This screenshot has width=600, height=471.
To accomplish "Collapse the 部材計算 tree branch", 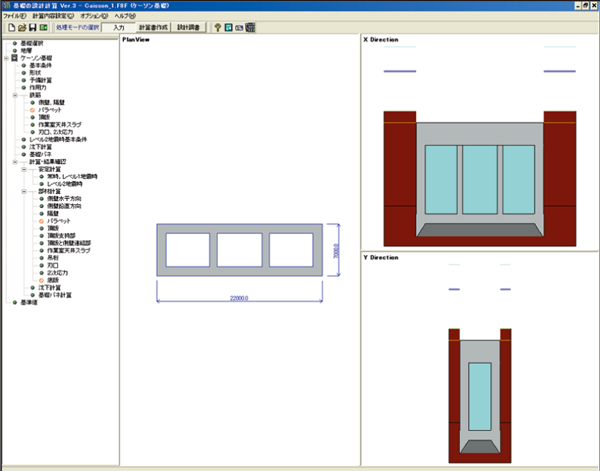I will (x=24, y=191).
